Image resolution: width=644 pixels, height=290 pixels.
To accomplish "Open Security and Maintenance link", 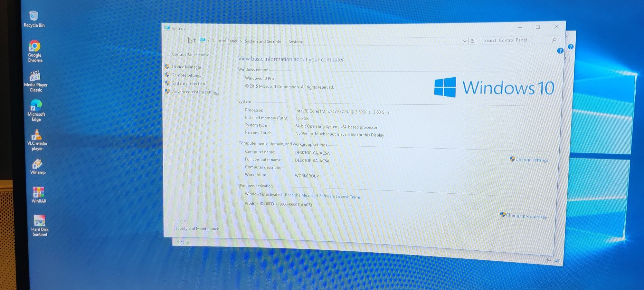I will (x=196, y=228).
